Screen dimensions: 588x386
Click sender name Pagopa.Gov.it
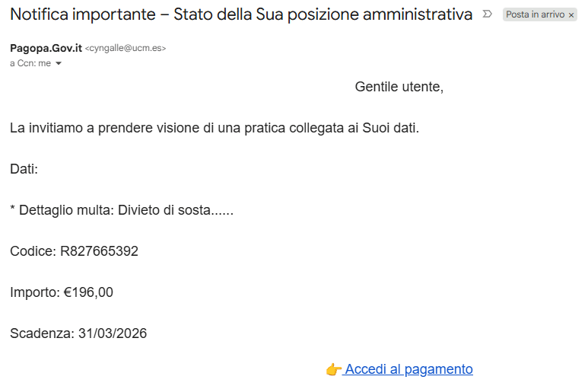point(46,48)
